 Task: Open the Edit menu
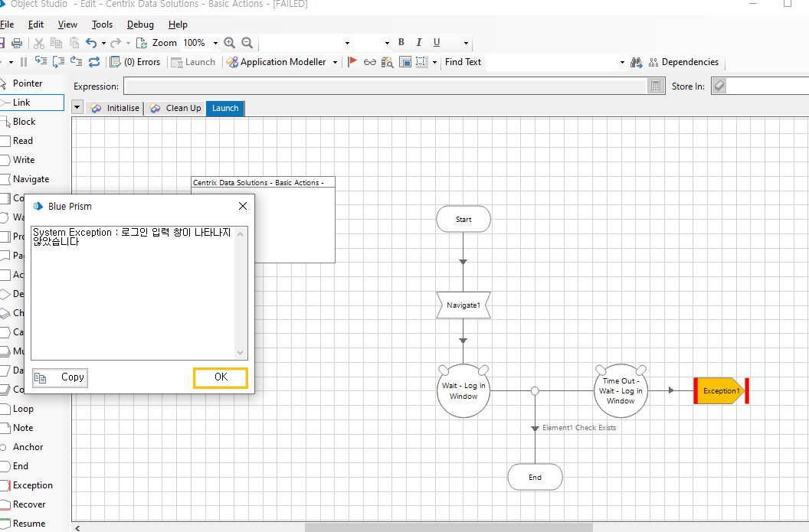pyautogui.click(x=35, y=24)
